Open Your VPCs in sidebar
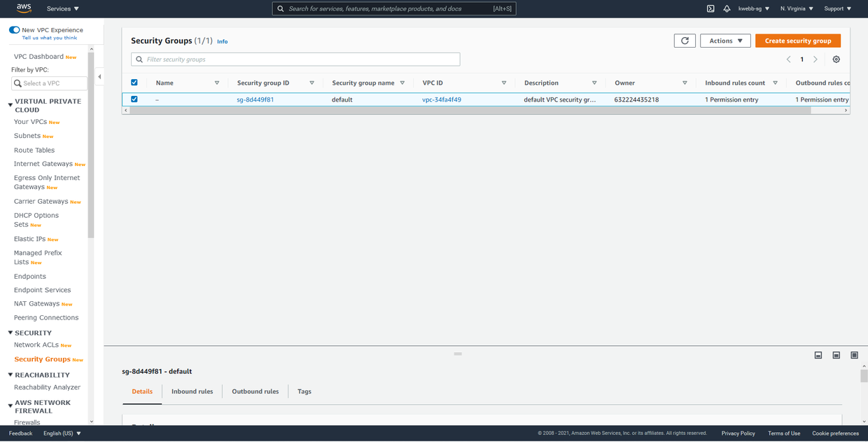 tap(30, 122)
